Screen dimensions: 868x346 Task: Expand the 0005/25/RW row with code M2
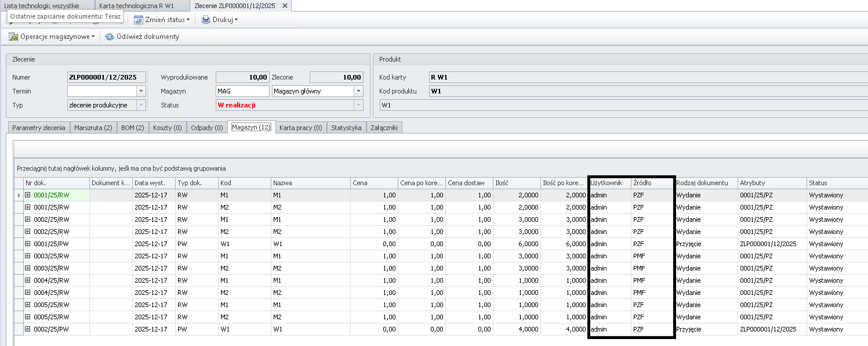[27, 317]
